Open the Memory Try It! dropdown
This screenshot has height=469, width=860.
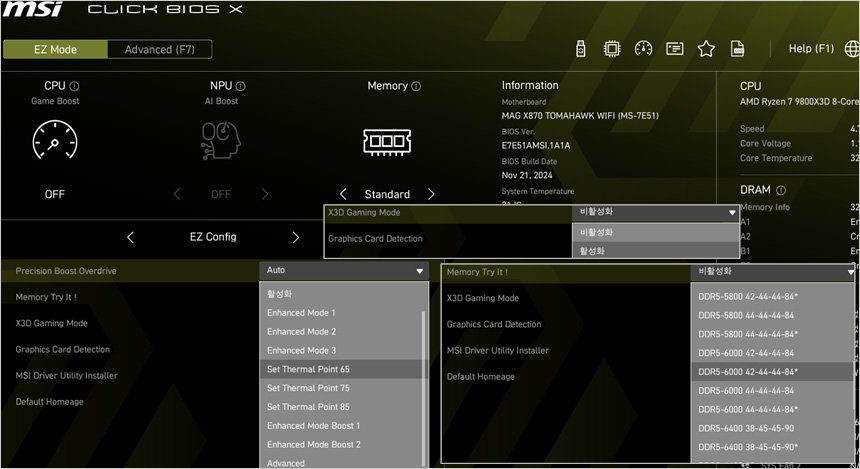pos(774,271)
